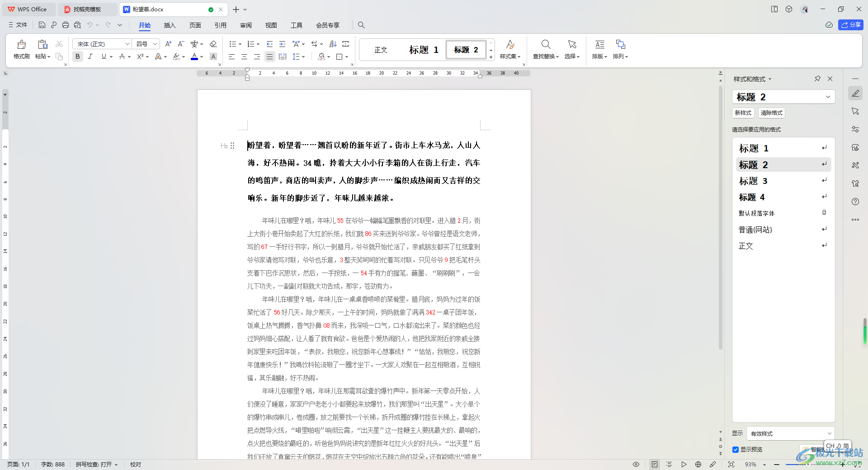
Task: Click the Paste clipboard icon
Action: coord(42,44)
